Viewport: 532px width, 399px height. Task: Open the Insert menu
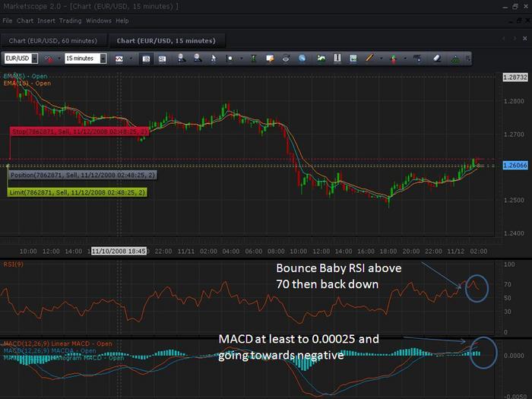coord(46,21)
